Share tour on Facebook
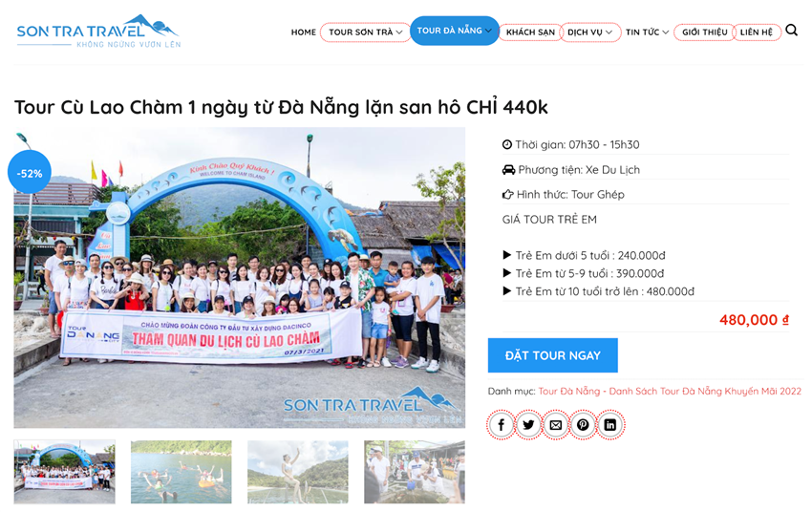Screen dimensions: 812x512 pos(502,425)
